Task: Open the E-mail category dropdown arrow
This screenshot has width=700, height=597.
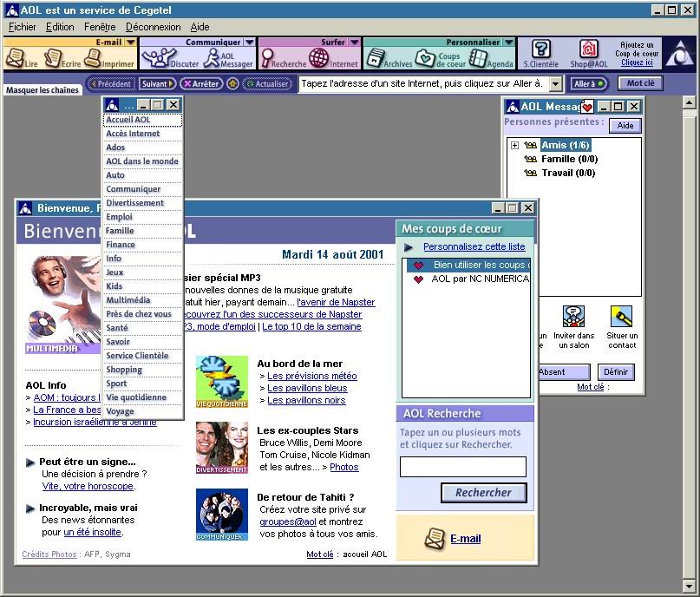Action: [130, 42]
